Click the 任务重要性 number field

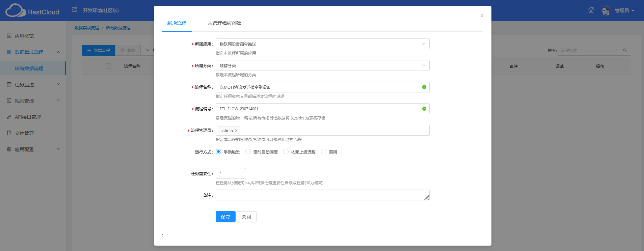pos(231,173)
